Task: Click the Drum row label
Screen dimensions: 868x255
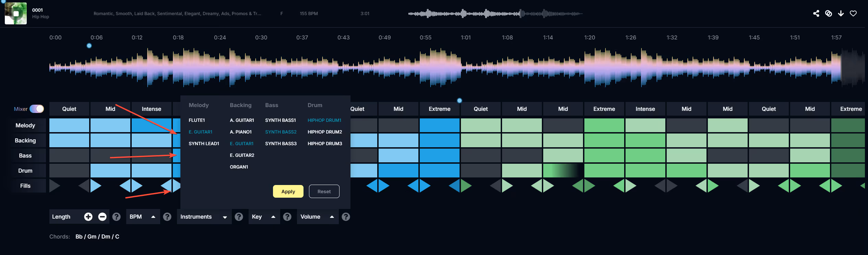Action: pos(25,171)
